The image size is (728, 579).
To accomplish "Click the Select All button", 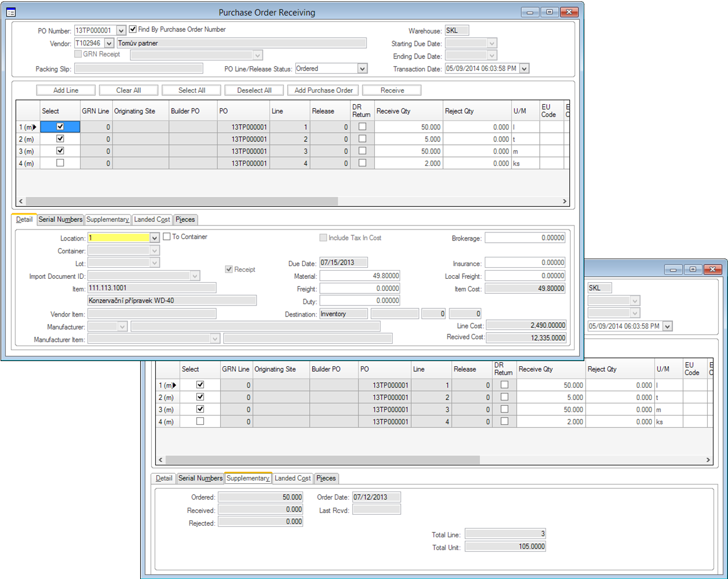I will pyautogui.click(x=192, y=90).
